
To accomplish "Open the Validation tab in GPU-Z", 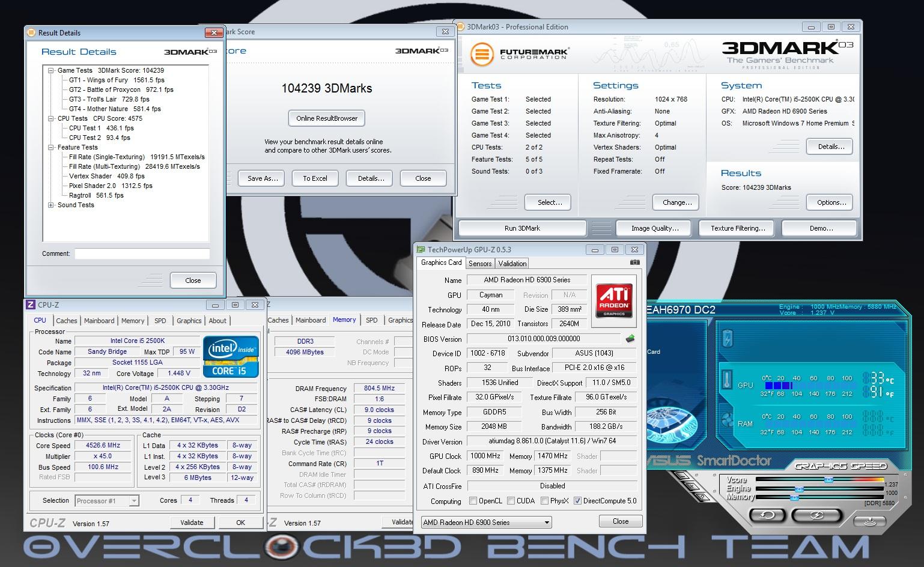I will tap(512, 263).
